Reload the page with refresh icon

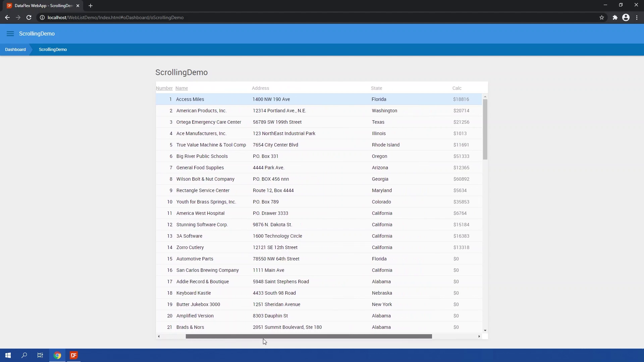coord(29,17)
